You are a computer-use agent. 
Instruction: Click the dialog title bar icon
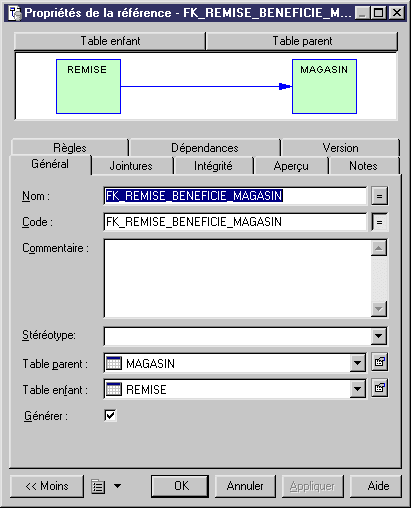(15, 13)
